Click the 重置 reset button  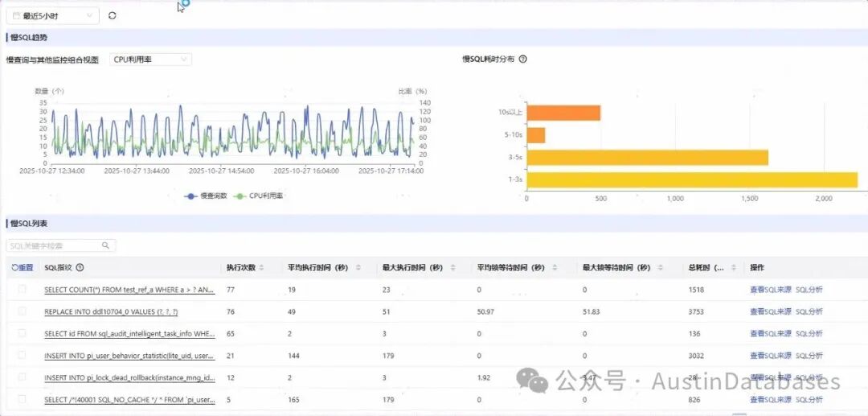click(23, 268)
